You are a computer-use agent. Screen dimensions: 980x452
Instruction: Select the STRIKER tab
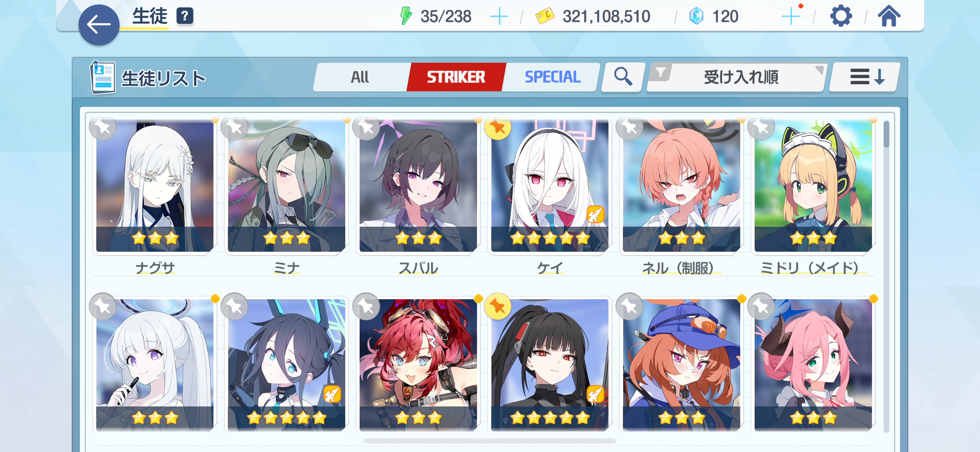click(x=456, y=77)
